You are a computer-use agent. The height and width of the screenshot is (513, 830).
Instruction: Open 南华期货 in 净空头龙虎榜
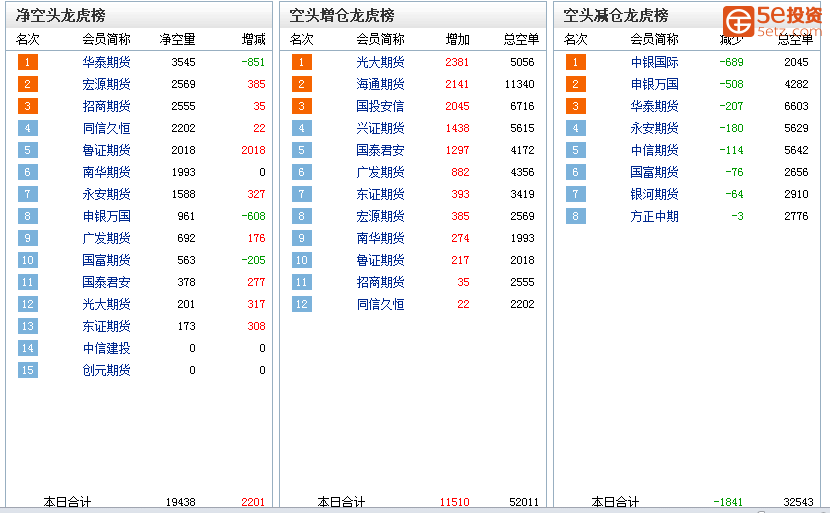[106, 172]
